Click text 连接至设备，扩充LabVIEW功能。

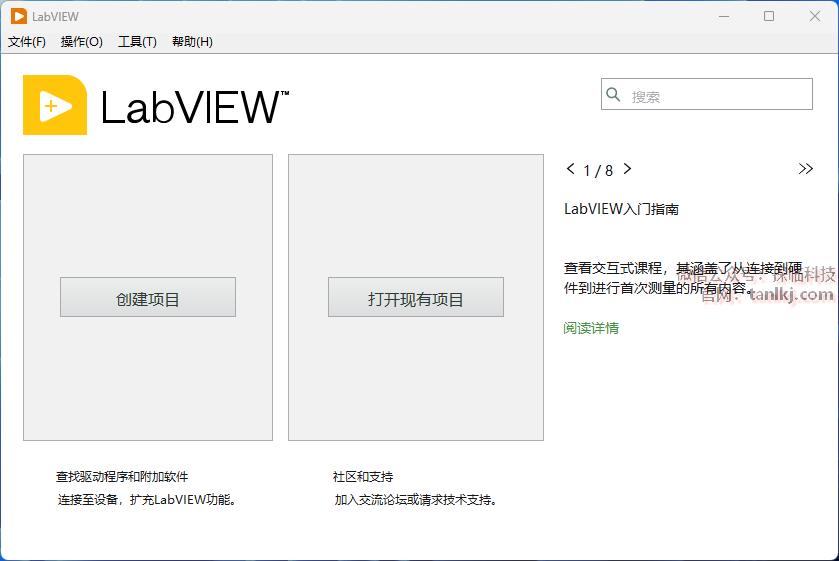click(147, 499)
